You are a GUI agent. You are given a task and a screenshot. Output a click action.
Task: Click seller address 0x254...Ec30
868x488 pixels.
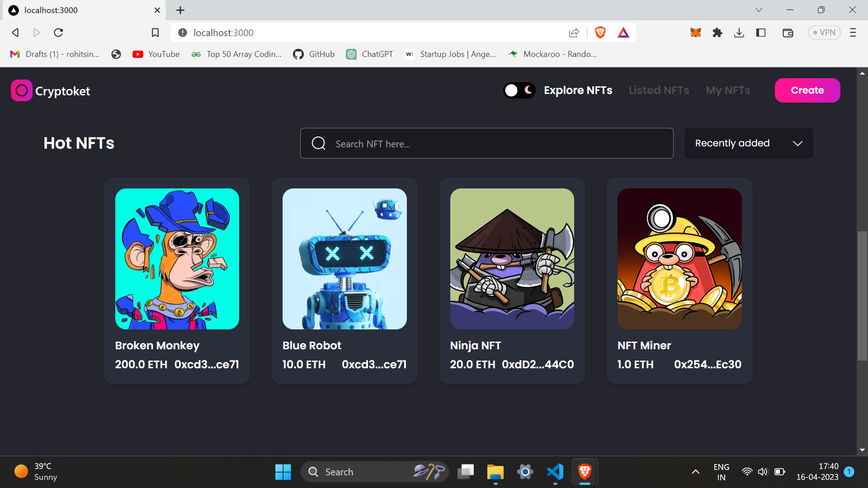708,365
